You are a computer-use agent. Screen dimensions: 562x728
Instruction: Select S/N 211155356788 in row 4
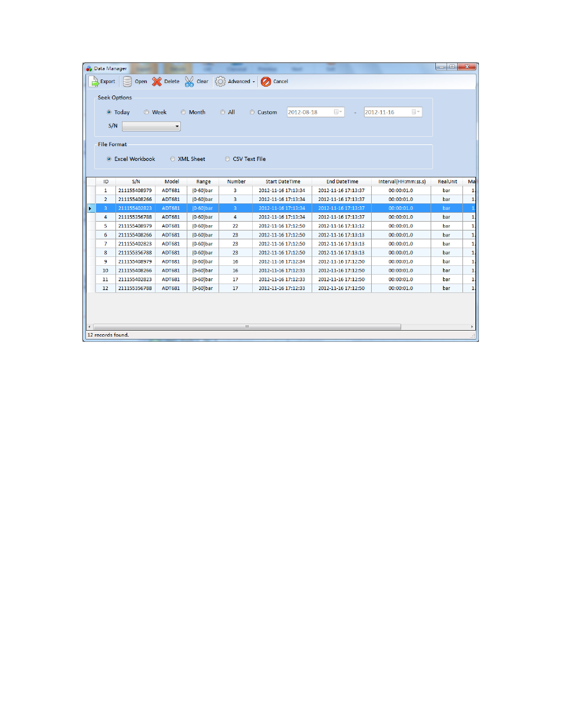click(135, 217)
